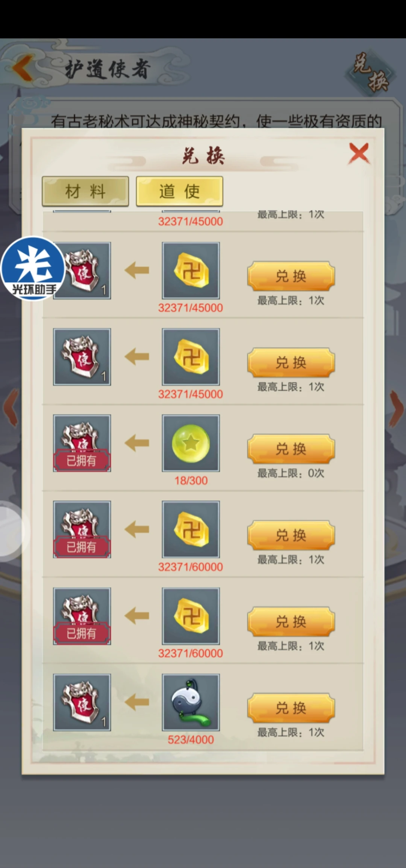Select the green star orb item icon

click(x=191, y=443)
